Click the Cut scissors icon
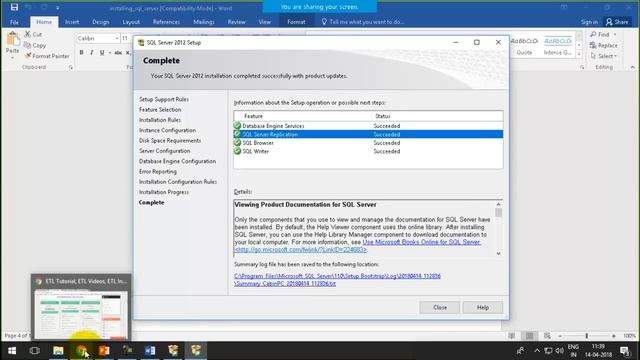Screen dimensions: 640x360 click(x=27, y=34)
